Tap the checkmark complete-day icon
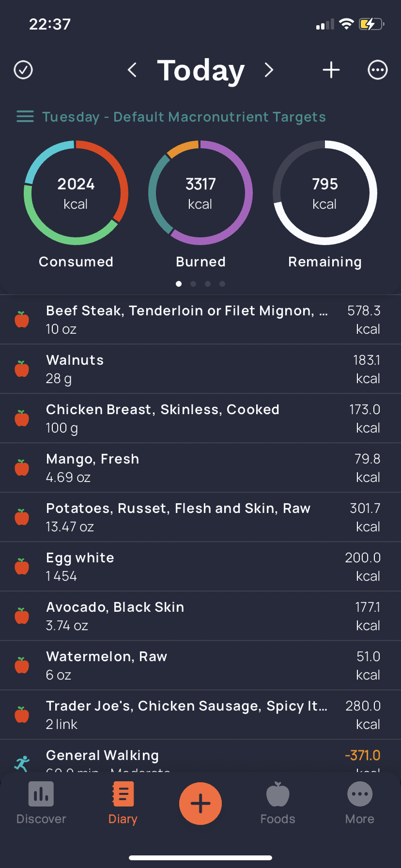401x868 pixels. 23,70
